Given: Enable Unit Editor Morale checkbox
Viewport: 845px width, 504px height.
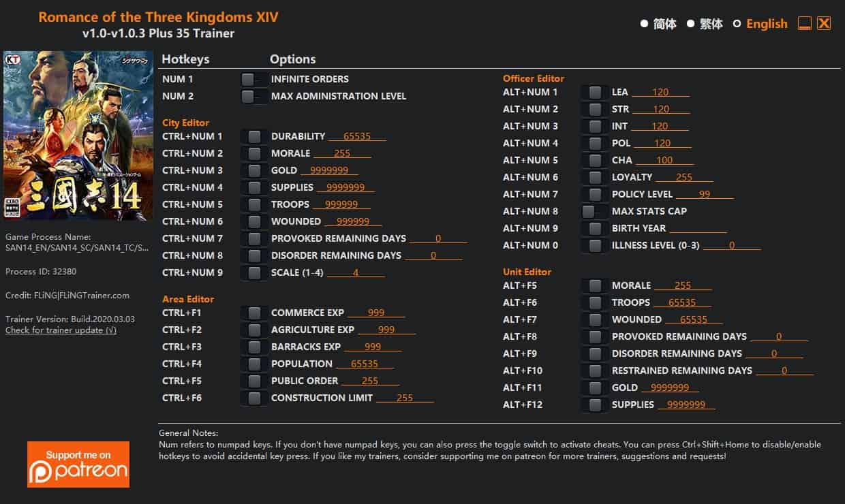Looking at the screenshot, I should click(x=595, y=285).
